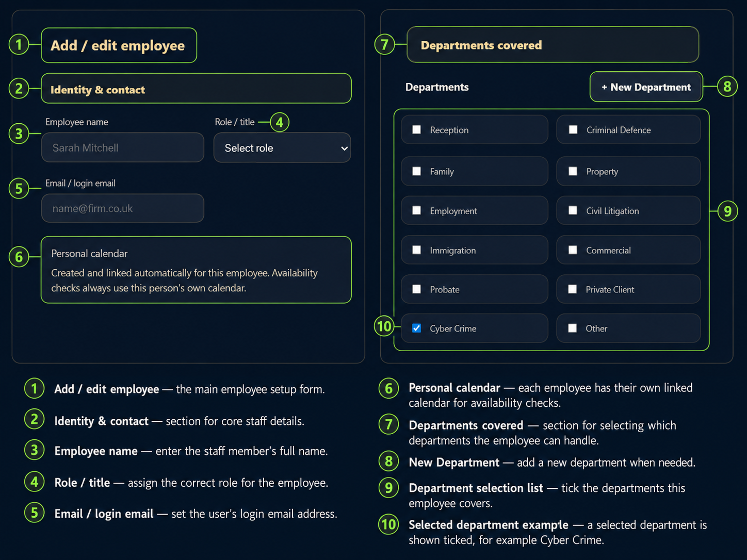Click legend text 'Selected department example'
The width and height of the screenshot is (747, 560).
pyautogui.click(x=489, y=525)
